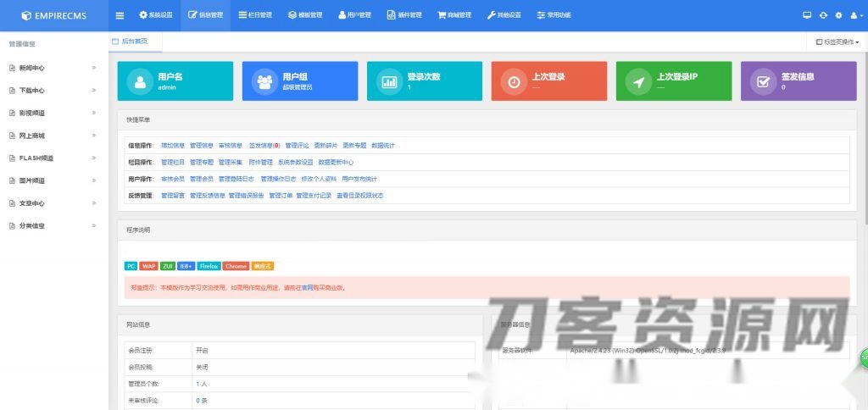Click the 审核会员 quick link
The height and width of the screenshot is (410, 868).
tap(173, 180)
